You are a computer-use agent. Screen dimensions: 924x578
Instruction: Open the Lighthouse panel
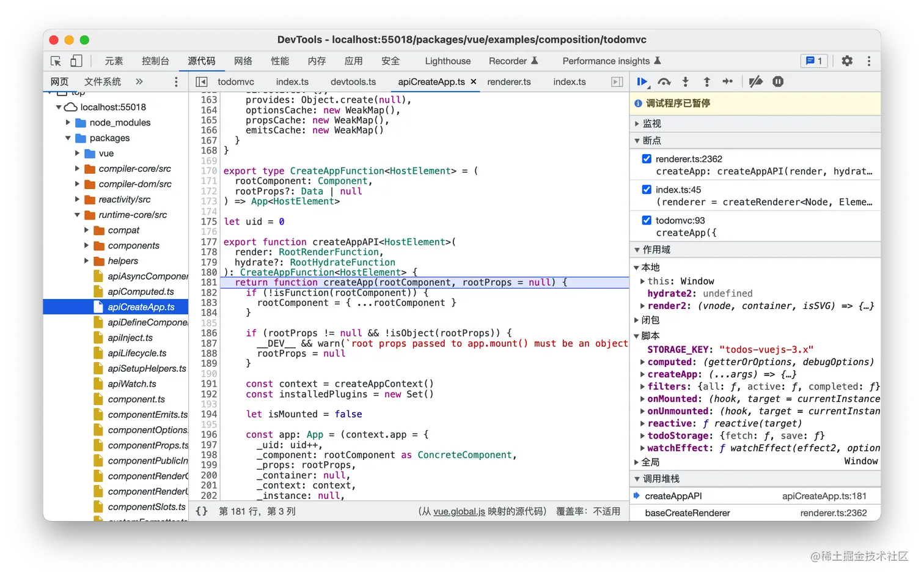[448, 61]
